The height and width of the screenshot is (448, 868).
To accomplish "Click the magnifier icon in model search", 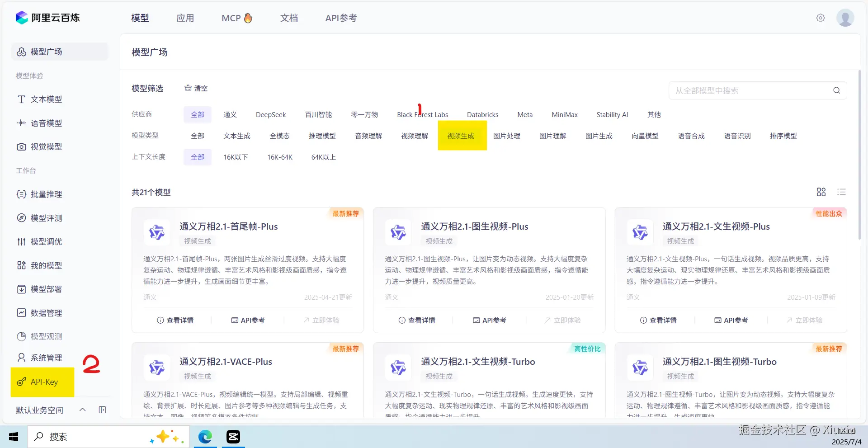I will (837, 90).
